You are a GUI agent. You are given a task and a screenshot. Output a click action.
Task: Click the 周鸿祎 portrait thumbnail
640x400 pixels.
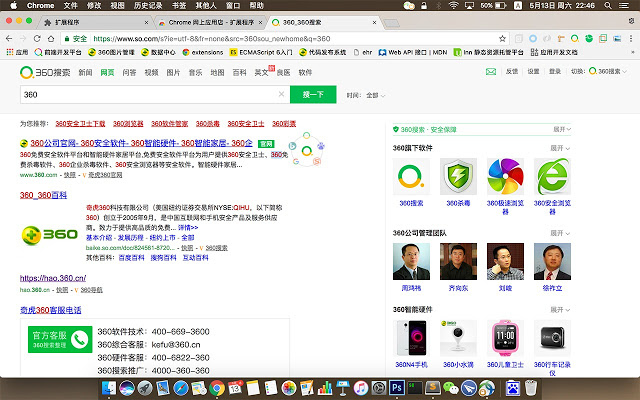coord(412,263)
